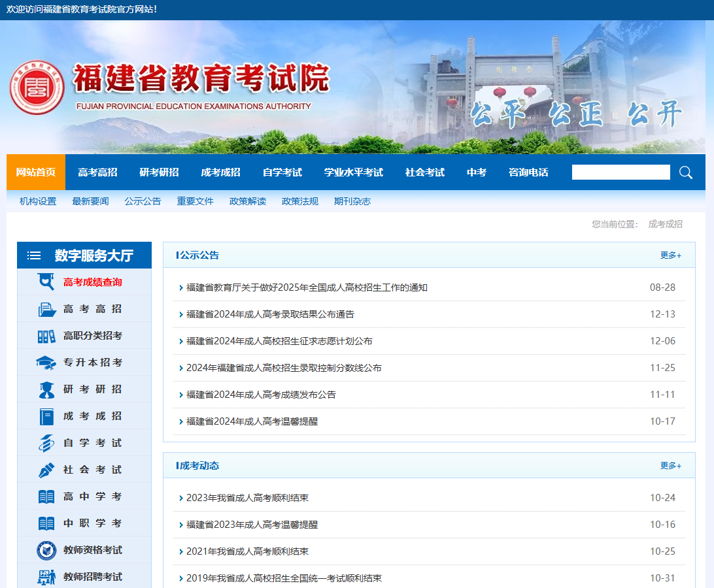This screenshot has height=588, width=714.
Task: Click 更多+ in the 公示公告 section
Action: click(x=671, y=255)
